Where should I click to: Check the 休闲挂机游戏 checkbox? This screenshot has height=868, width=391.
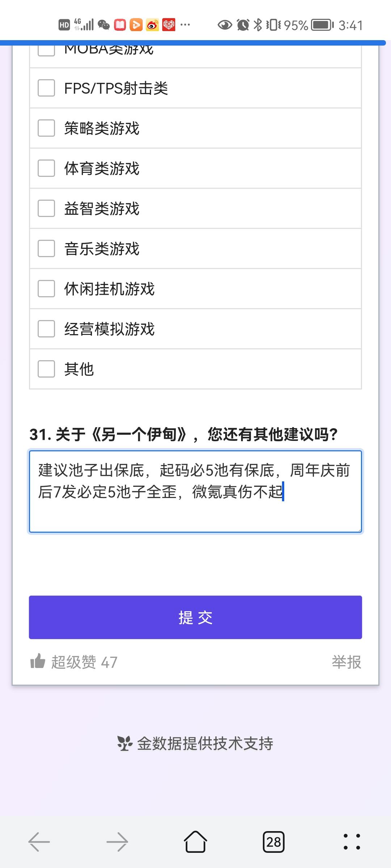tap(46, 289)
